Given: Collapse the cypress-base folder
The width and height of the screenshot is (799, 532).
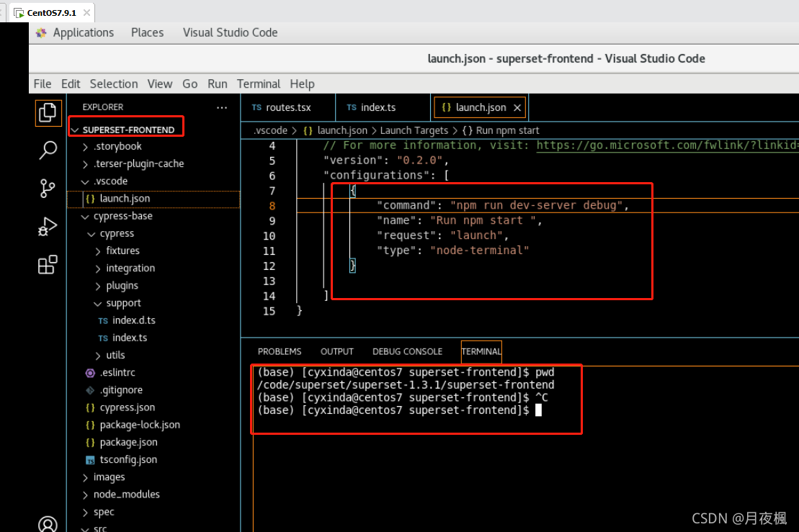Looking at the screenshot, I should (85, 217).
